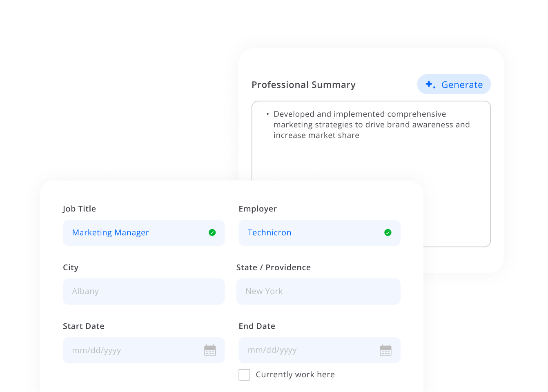Click the Job Title label

[x=79, y=209]
